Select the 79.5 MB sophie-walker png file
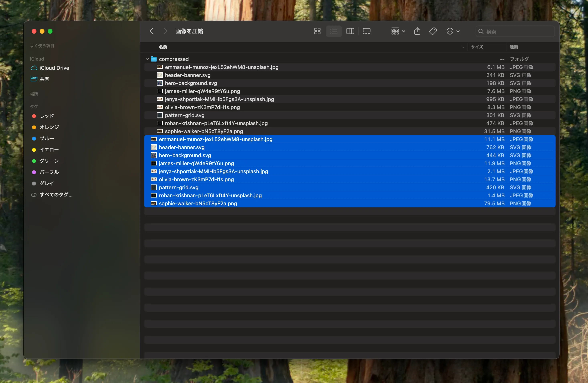 point(350,203)
